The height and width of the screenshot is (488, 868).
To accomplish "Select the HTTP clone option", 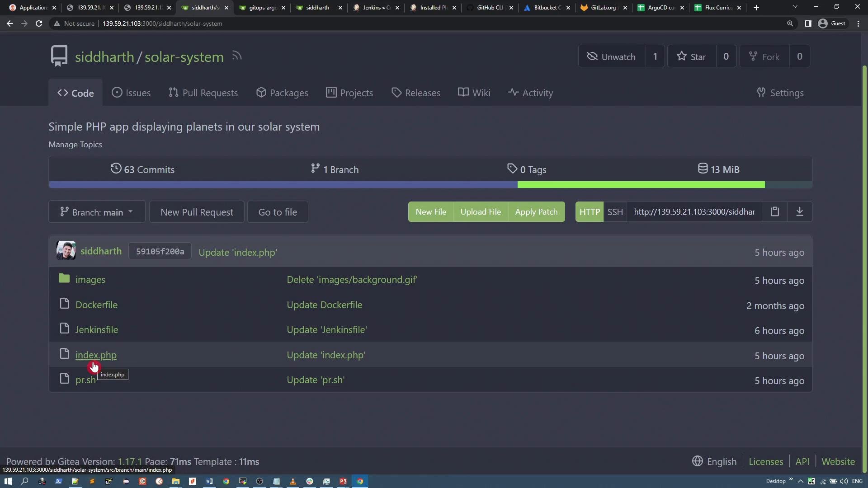I will pyautogui.click(x=590, y=212).
